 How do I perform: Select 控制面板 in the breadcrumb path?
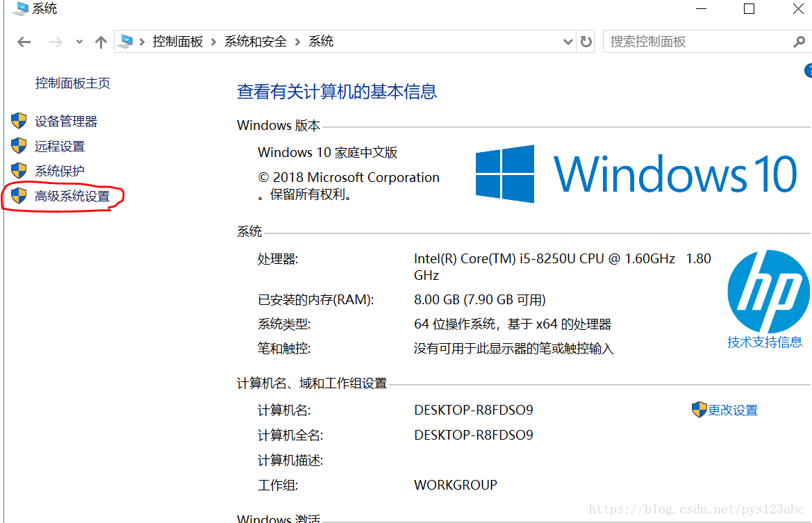click(x=178, y=42)
